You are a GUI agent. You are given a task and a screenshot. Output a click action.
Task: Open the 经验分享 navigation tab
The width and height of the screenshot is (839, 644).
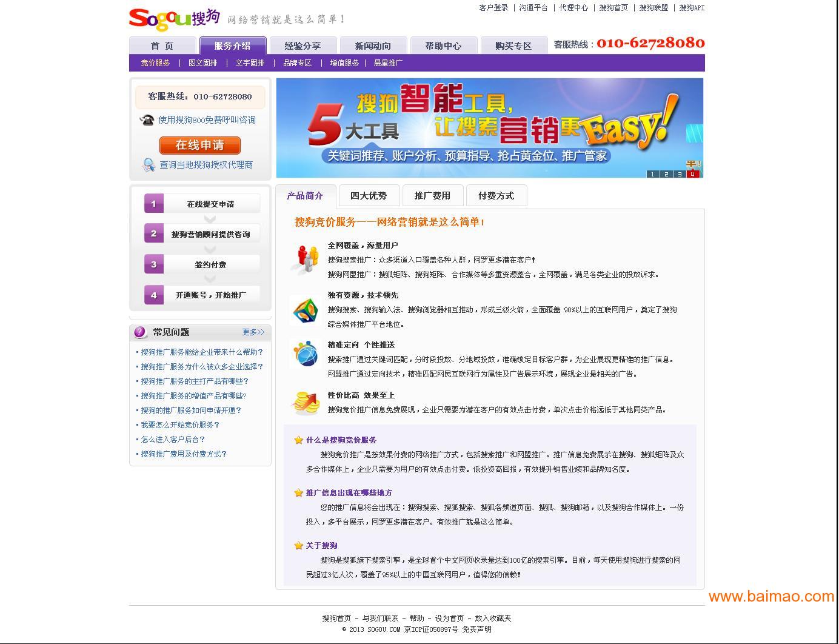pyautogui.click(x=303, y=45)
